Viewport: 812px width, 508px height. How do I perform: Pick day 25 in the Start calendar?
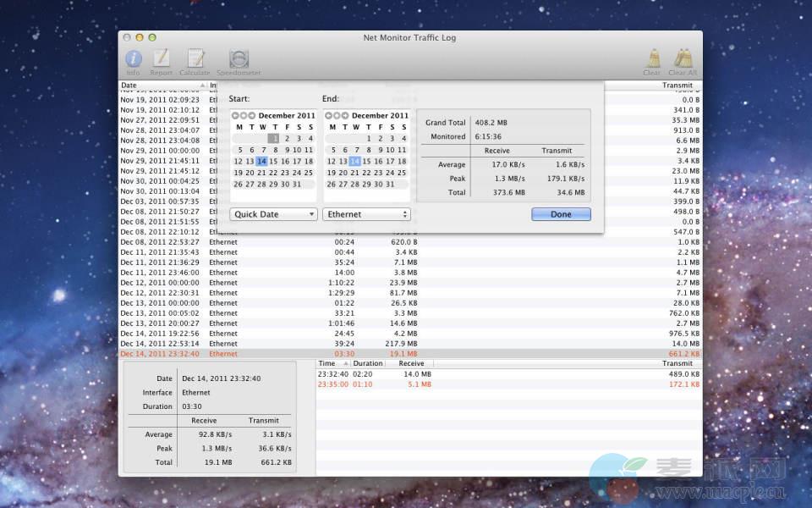coord(309,173)
